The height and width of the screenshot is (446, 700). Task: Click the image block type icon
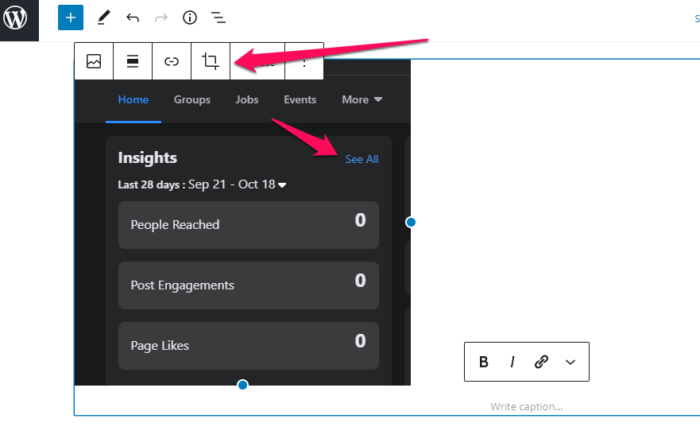coord(94,61)
